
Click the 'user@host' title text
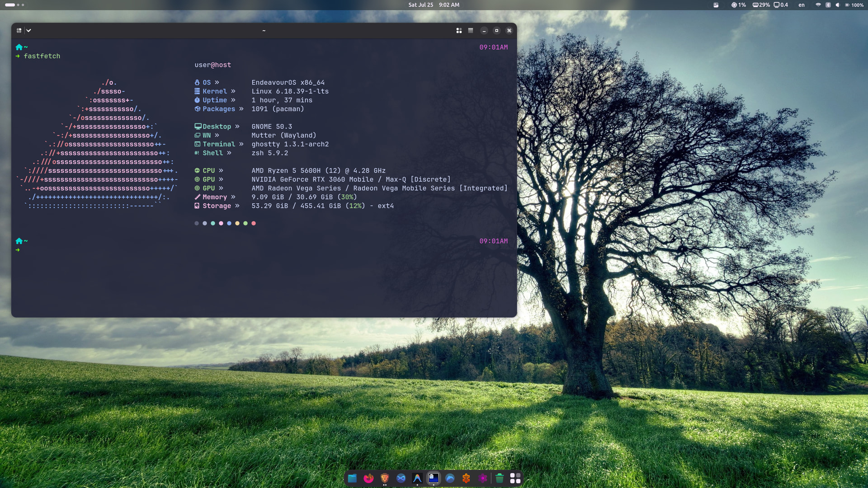coord(213,65)
